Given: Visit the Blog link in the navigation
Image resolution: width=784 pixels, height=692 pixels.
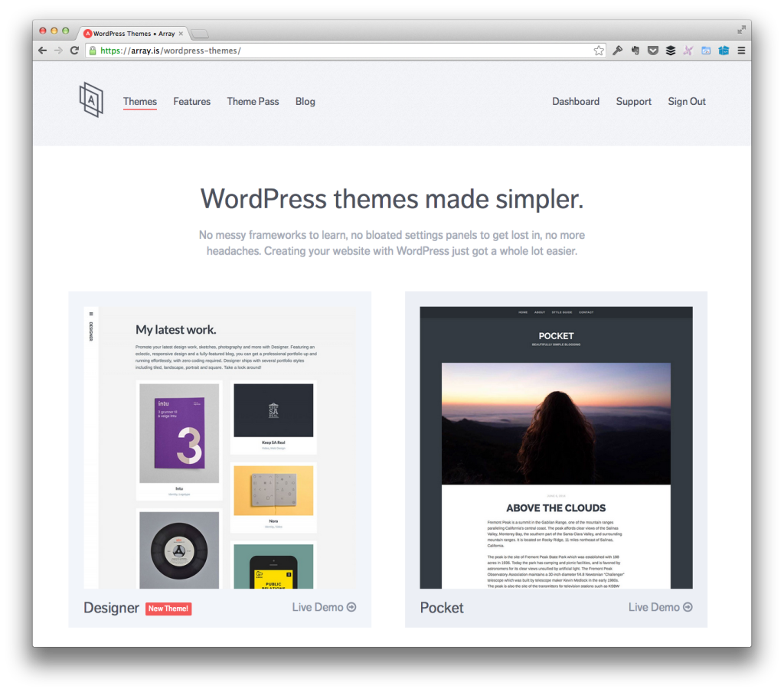Looking at the screenshot, I should 305,102.
